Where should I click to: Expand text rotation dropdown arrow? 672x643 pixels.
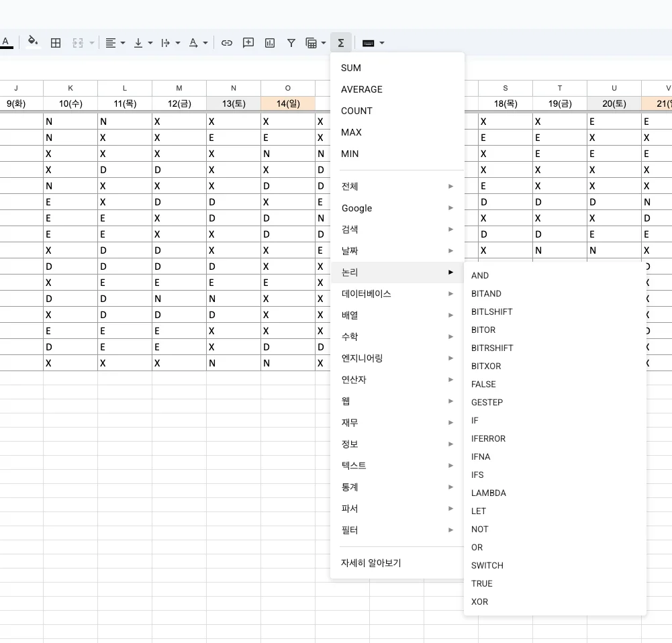point(205,43)
